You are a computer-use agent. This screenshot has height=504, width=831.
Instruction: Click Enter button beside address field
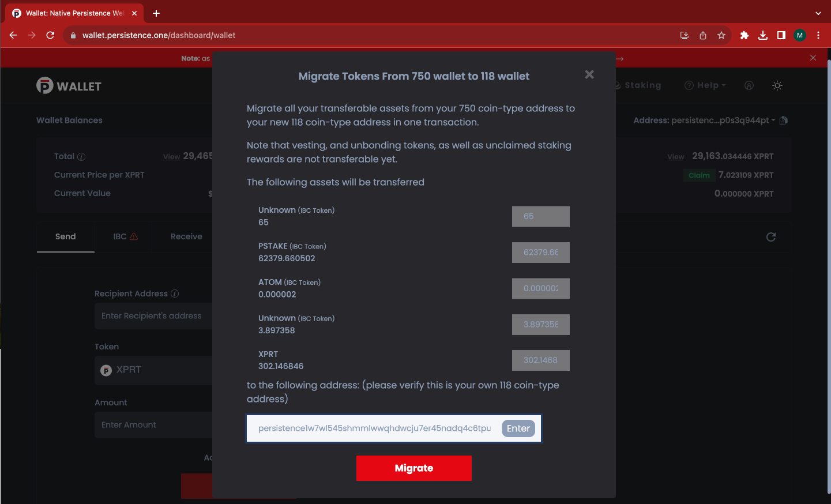518,428
